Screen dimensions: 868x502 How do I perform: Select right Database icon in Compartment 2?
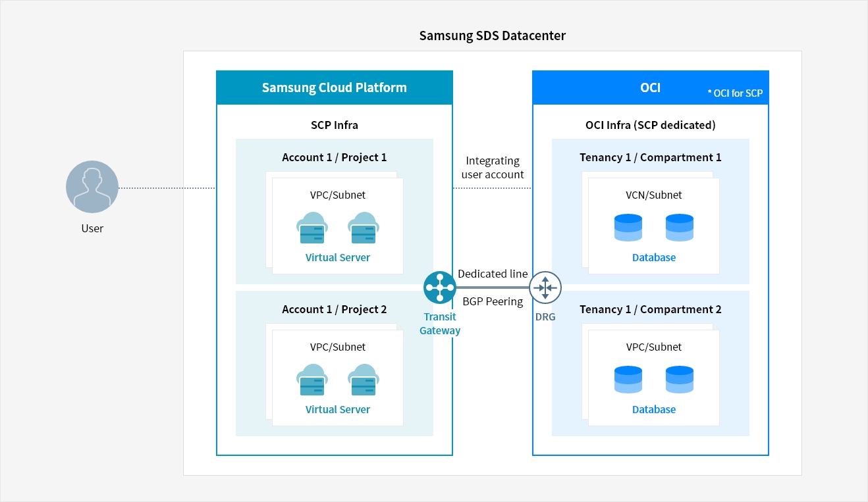point(680,380)
